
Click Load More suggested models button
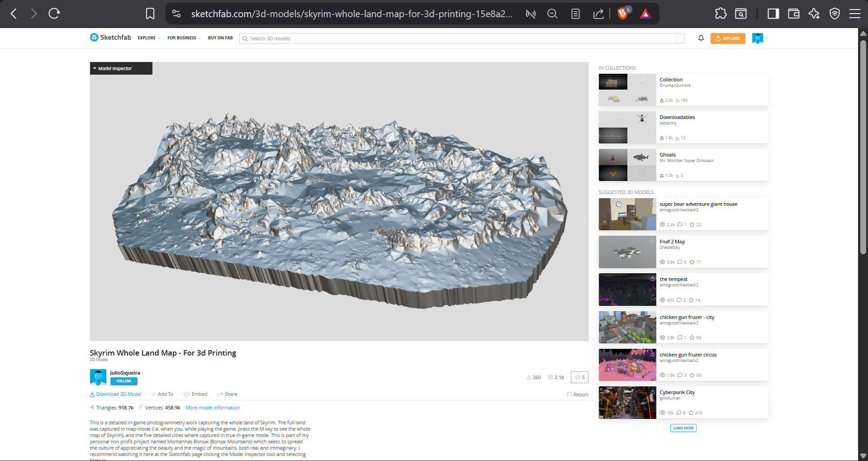pyautogui.click(x=683, y=428)
